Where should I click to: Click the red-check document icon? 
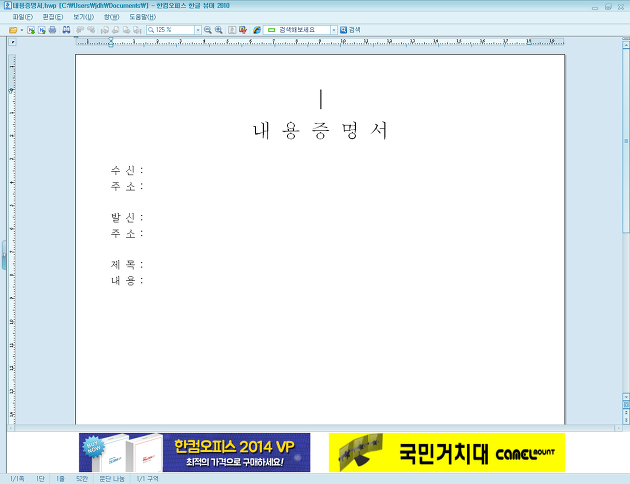[243, 30]
